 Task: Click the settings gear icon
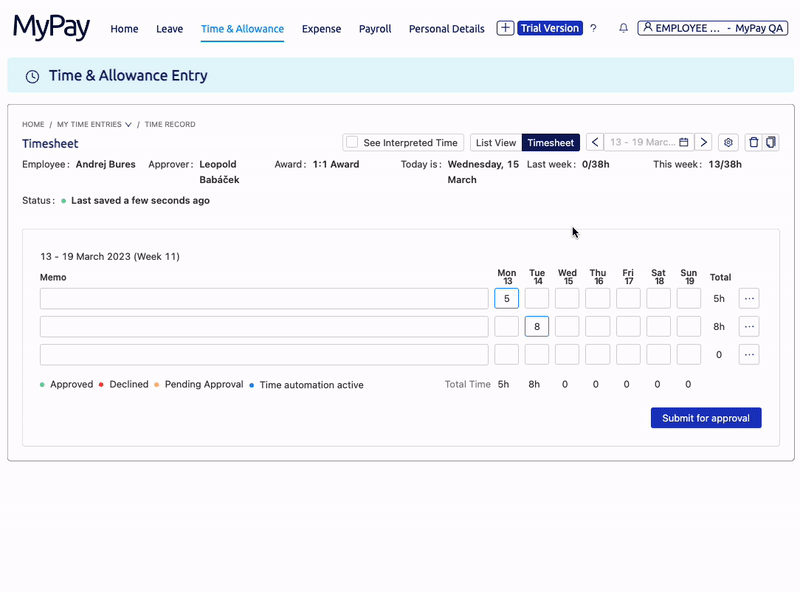728,142
